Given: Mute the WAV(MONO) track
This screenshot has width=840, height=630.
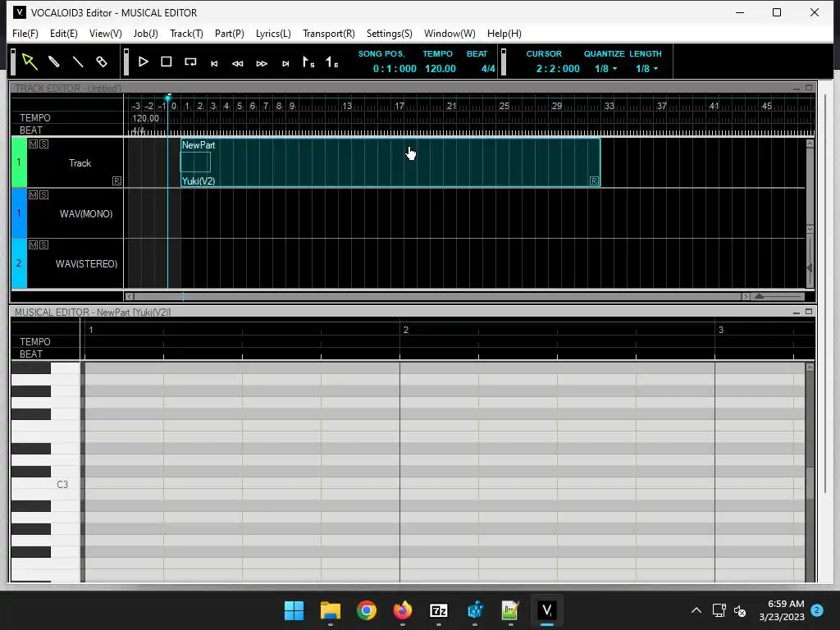Looking at the screenshot, I should (33, 194).
